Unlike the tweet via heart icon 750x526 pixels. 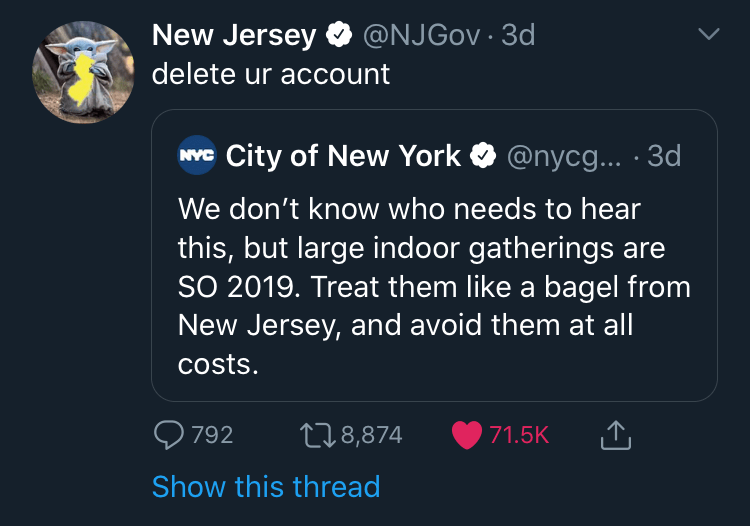[x=466, y=435]
